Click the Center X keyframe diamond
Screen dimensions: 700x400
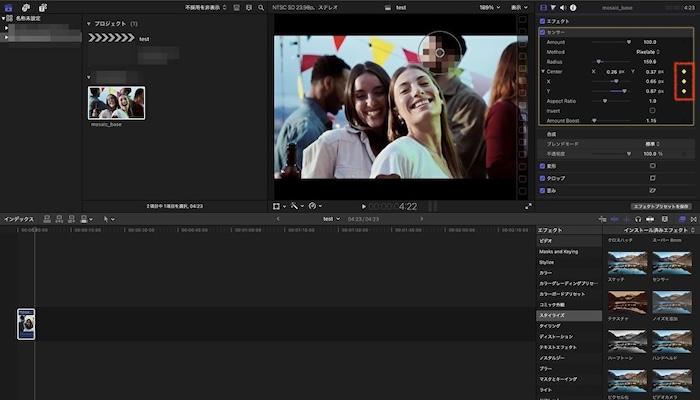(684, 81)
